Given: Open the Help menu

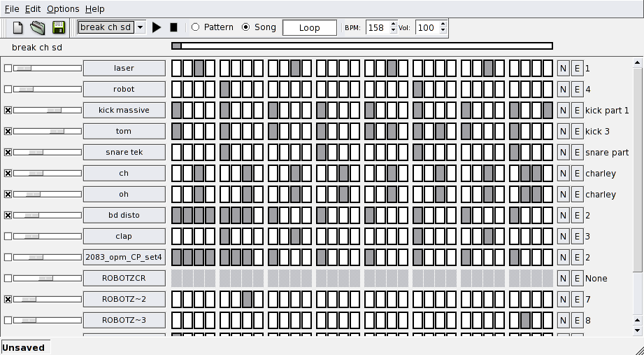Looking at the screenshot, I should coord(95,8).
